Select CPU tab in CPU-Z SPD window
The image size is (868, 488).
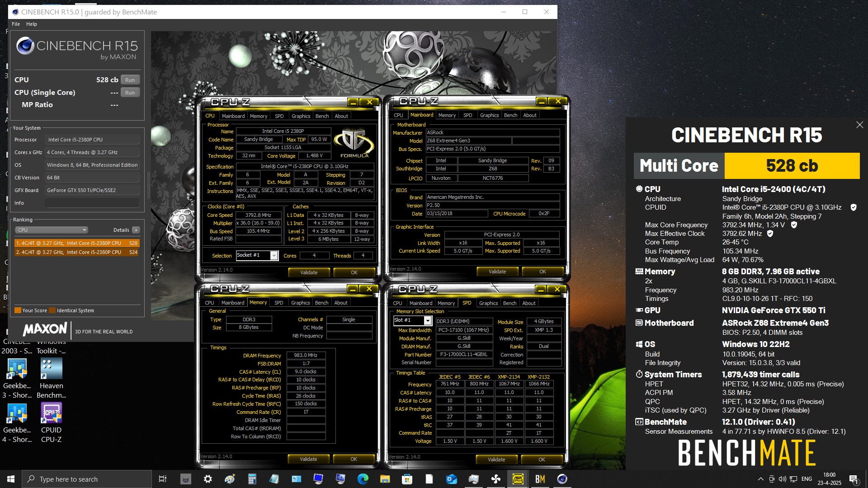click(x=397, y=303)
